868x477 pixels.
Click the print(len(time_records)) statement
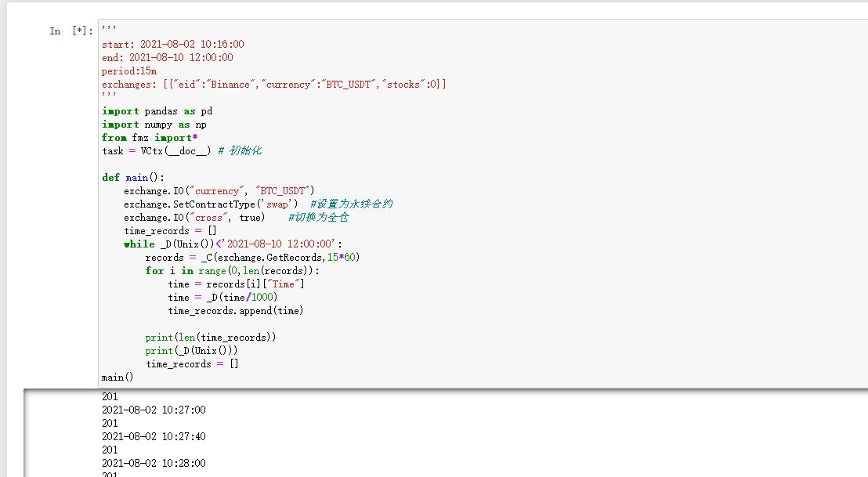(x=211, y=338)
